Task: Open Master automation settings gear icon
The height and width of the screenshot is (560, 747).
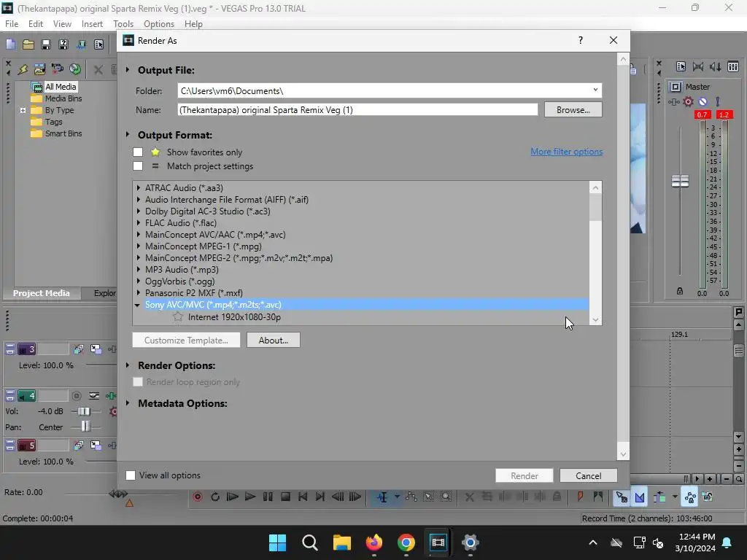Action: 688,101
